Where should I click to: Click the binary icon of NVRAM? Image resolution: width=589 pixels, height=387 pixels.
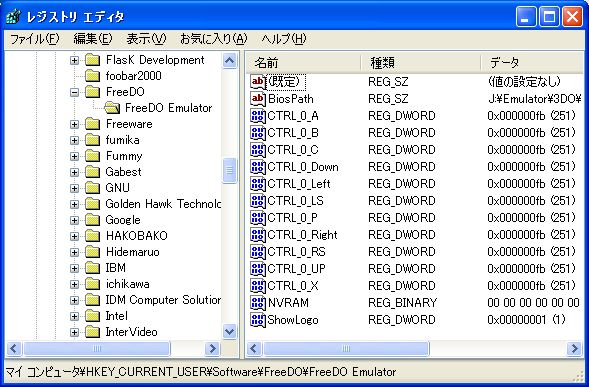(258, 303)
